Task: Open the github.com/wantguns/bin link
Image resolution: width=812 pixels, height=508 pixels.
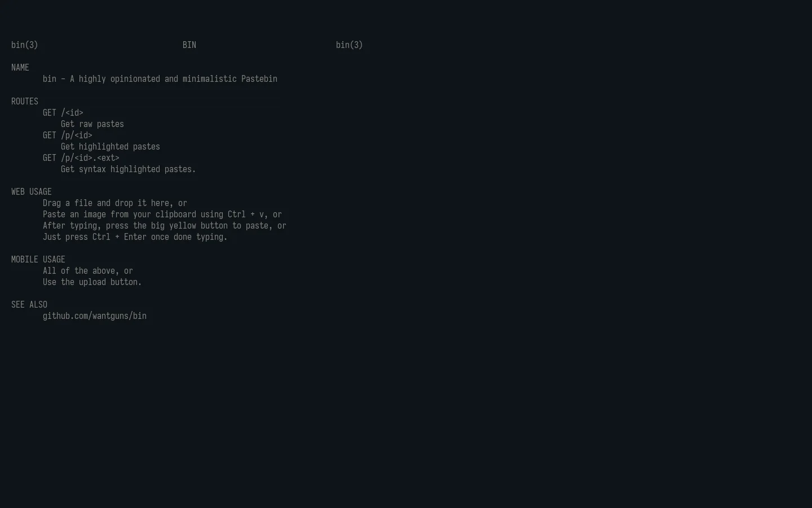Action: click(95, 316)
